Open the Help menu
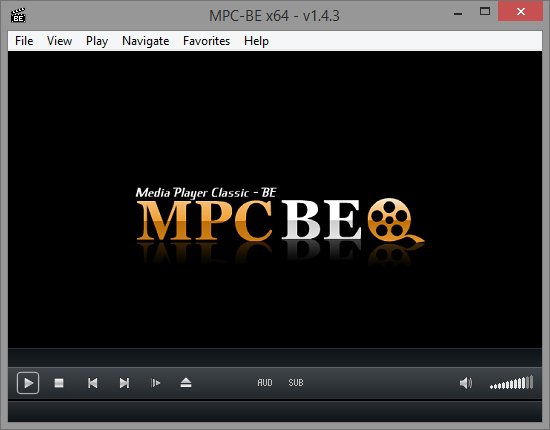This screenshot has width=550, height=430. click(x=256, y=41)
